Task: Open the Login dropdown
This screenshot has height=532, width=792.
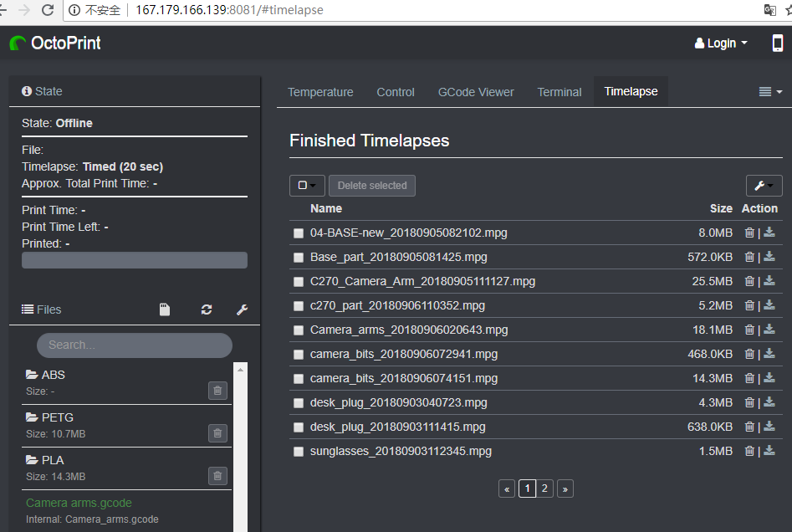Action: [720, 43]
